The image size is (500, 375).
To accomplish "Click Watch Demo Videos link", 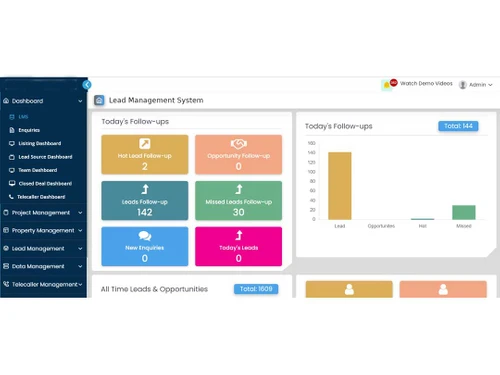I will tap(426, 83).
